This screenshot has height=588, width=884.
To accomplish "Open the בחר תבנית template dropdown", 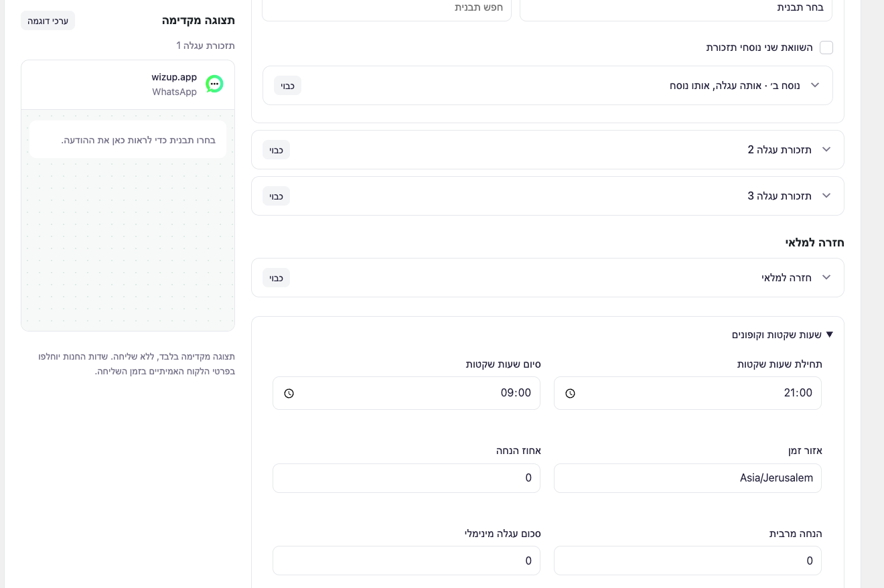I will 676,8.
